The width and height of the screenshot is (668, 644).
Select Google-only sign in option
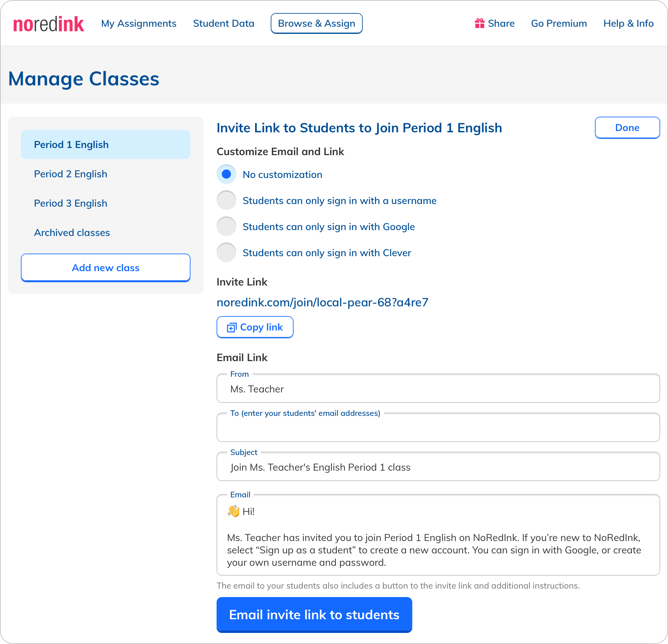tap(226, 227)
